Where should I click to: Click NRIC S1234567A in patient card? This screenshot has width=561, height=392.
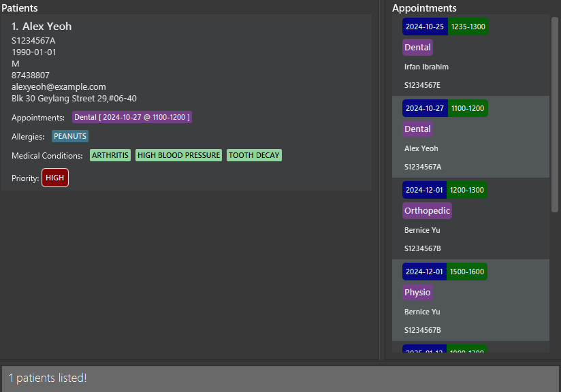33,41
